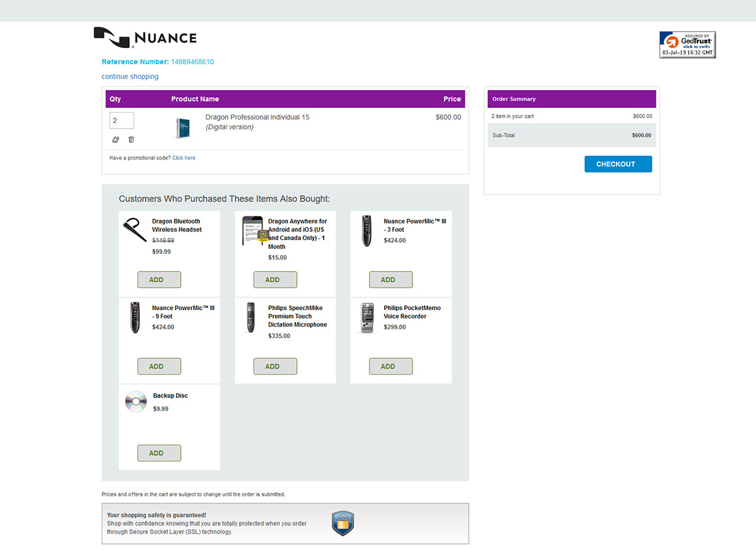Click the PowerMic III 3 Foot image

[x=367, y=231]
